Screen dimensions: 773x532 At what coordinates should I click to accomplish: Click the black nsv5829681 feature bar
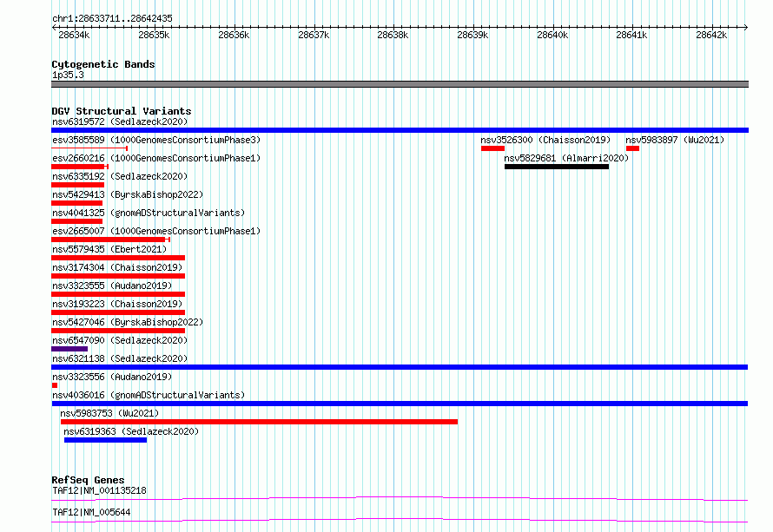[x=557, y=167]
